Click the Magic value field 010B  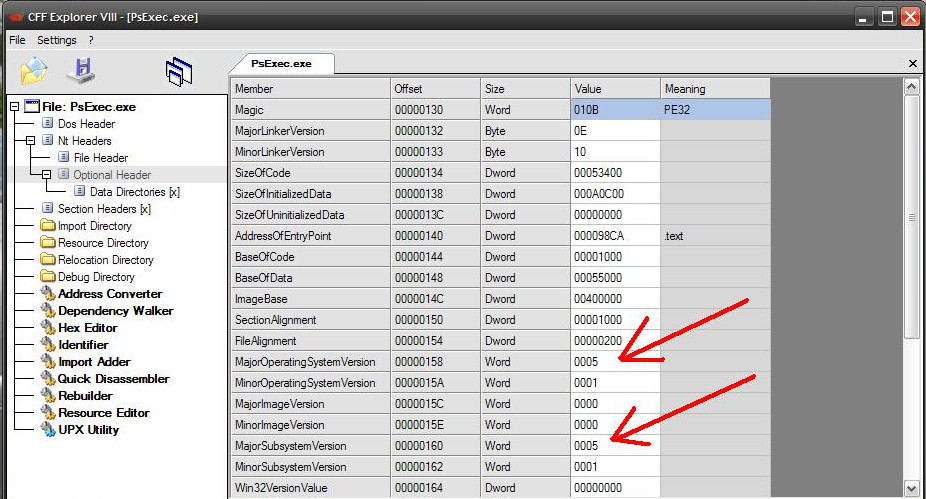click(x=615, y=110)
